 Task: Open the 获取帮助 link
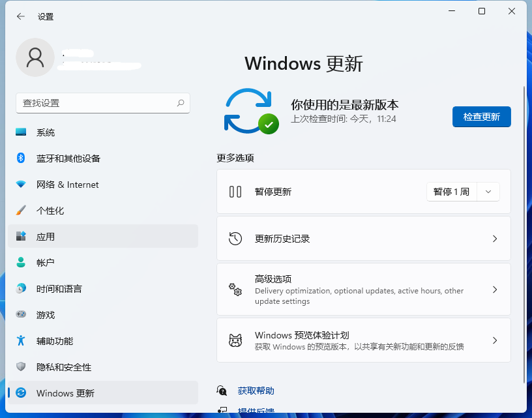pyautogui.click(x=256, y=390)
